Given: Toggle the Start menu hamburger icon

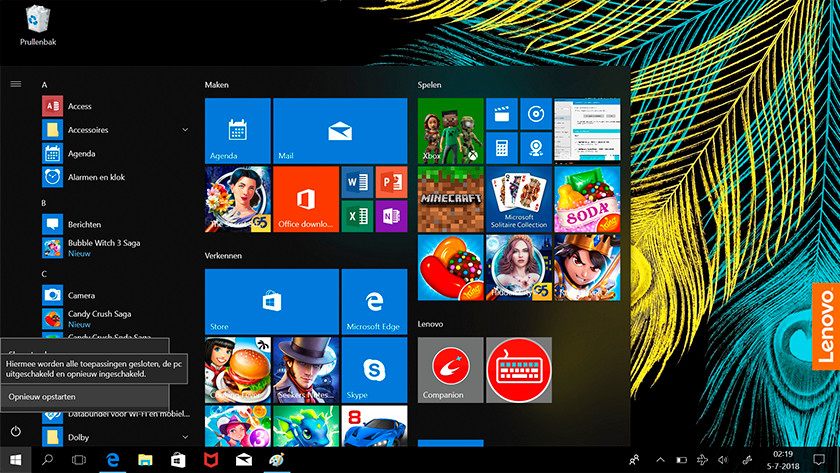Looking at the screenshot, I should (x=16, y=84).
